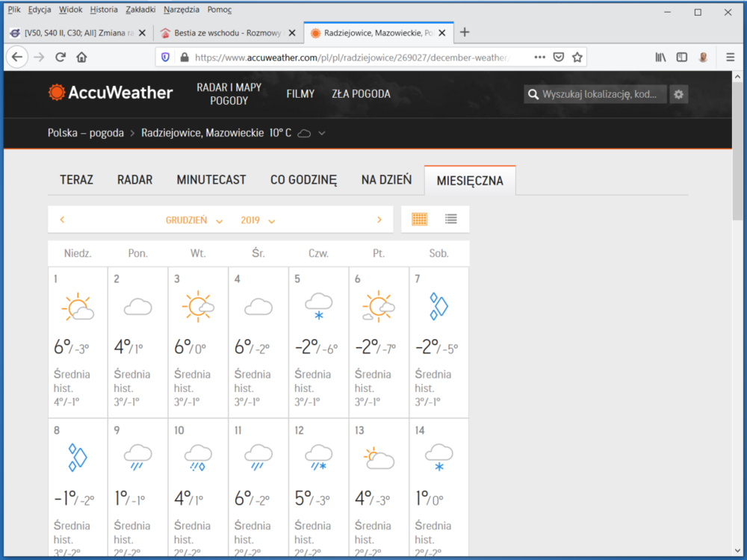Image resolution: width=747 pixels, height=560 pixels.
Task: Go to Firefox home page
Action: (82, 57)
